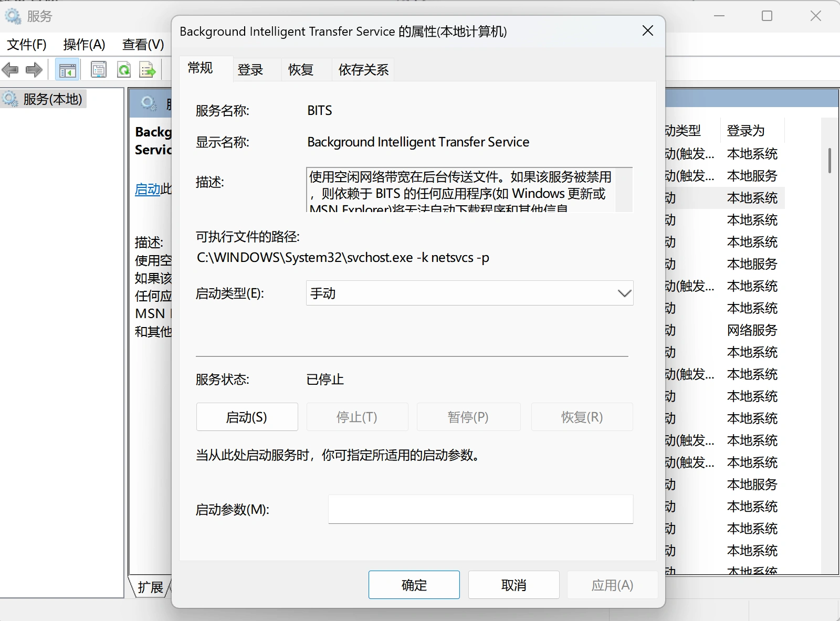840x621 pixels.
Task: Switch to the 恢复 tab
Action: coord(301,69)
